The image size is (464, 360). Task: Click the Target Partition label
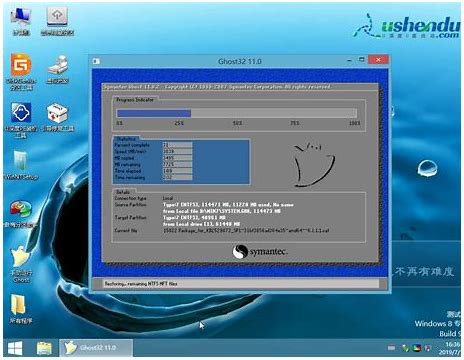coord(130,218)
